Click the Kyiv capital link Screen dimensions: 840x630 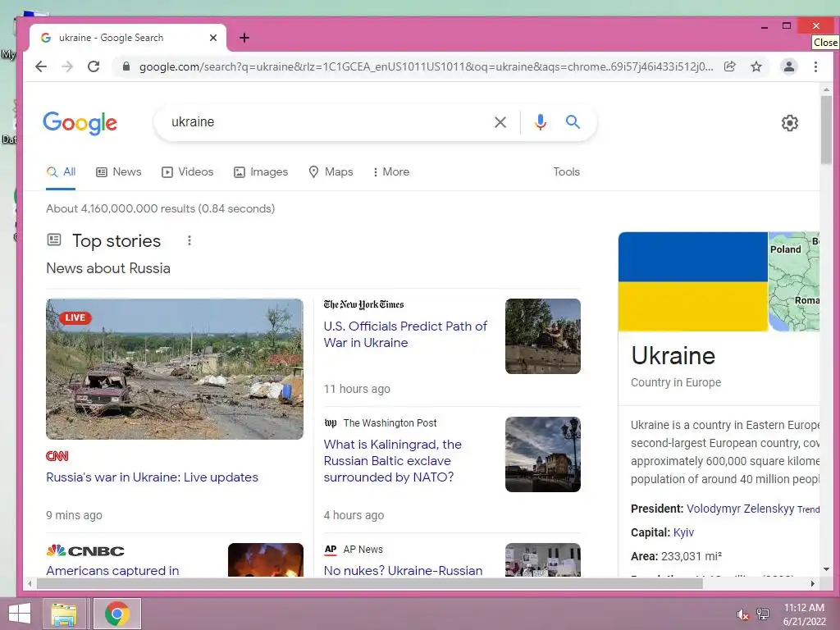point(683,532)
